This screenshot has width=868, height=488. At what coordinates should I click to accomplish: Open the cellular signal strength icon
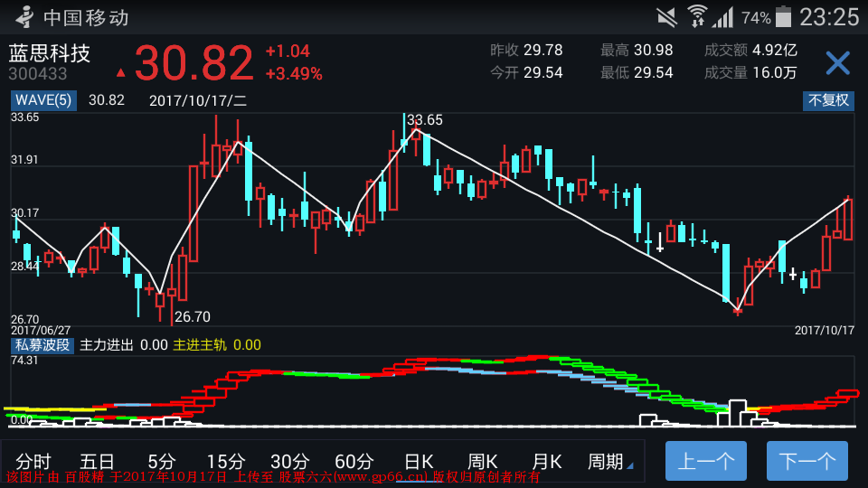pos(722,17)
